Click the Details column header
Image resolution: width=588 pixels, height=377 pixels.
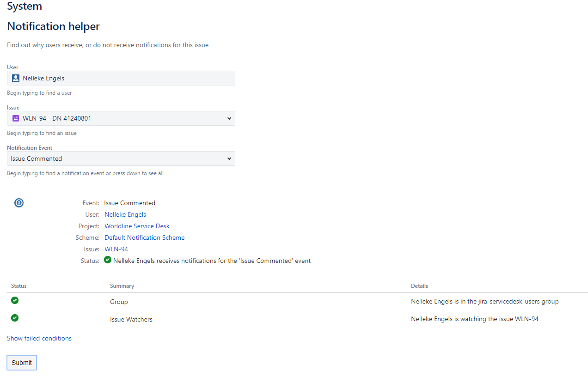point(420,286)
